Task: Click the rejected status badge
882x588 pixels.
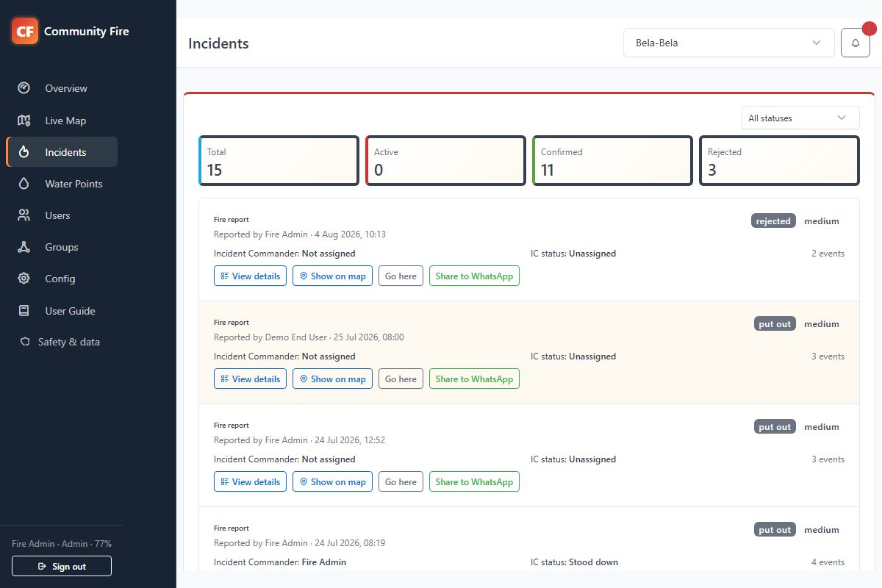Action: (x=773, y=220)
